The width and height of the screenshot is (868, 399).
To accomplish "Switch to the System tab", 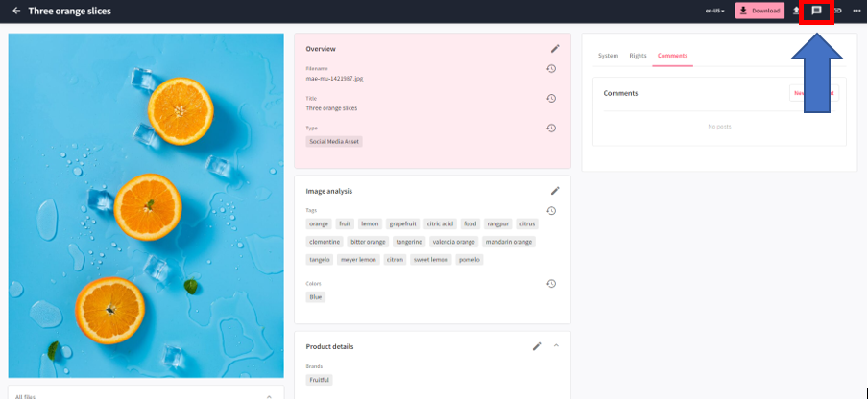I will (x=608, y=56).
